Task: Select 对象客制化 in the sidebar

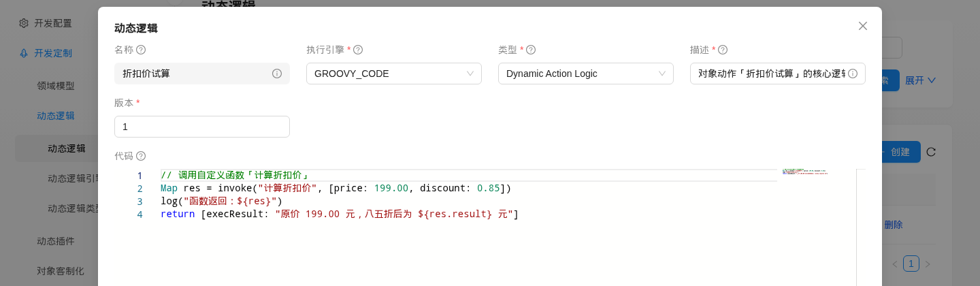Action: pyautogui.click(x=61, y=271)
